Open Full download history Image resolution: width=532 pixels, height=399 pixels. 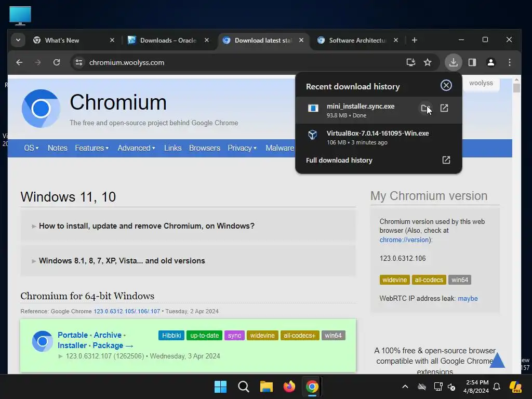click(x=379, y=160)
